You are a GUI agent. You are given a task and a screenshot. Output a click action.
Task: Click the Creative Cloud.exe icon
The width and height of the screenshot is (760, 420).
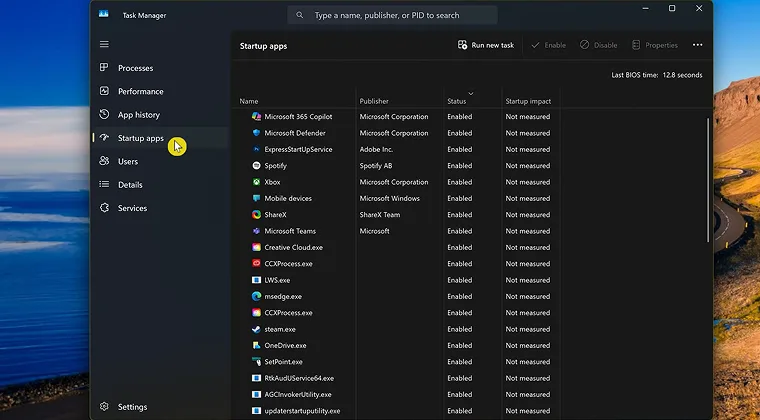[x=256, y=247]
